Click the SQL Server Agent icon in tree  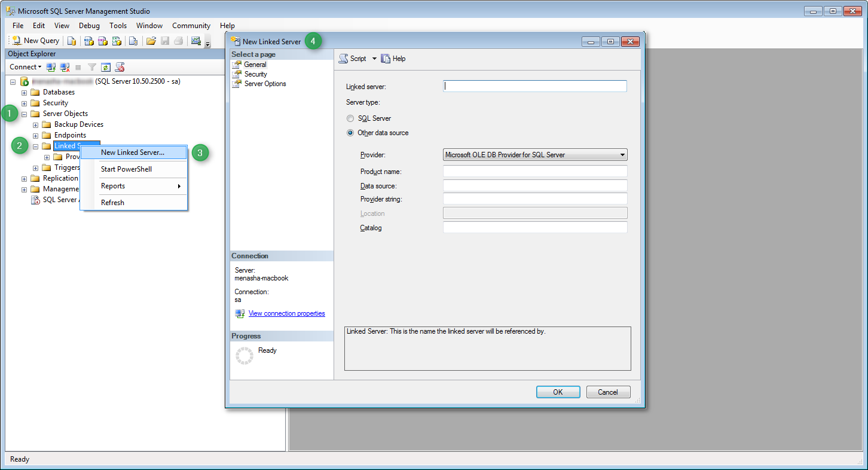[35, 200]
